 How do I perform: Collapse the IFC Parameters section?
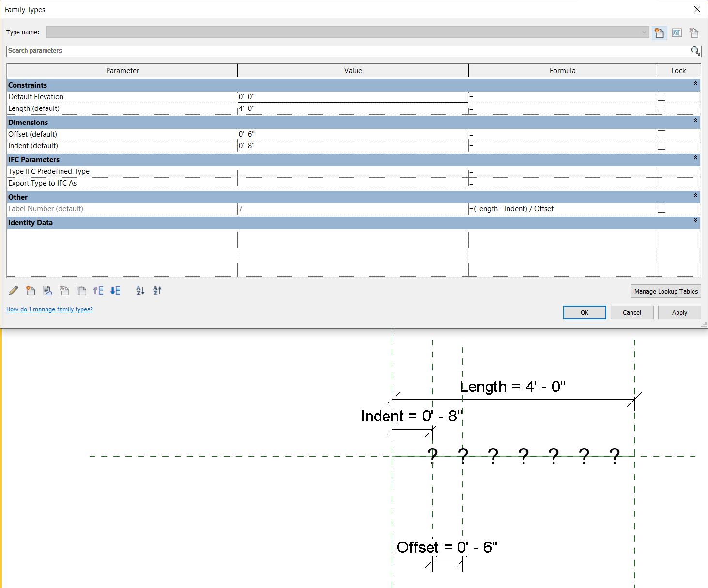pos(696,160)
